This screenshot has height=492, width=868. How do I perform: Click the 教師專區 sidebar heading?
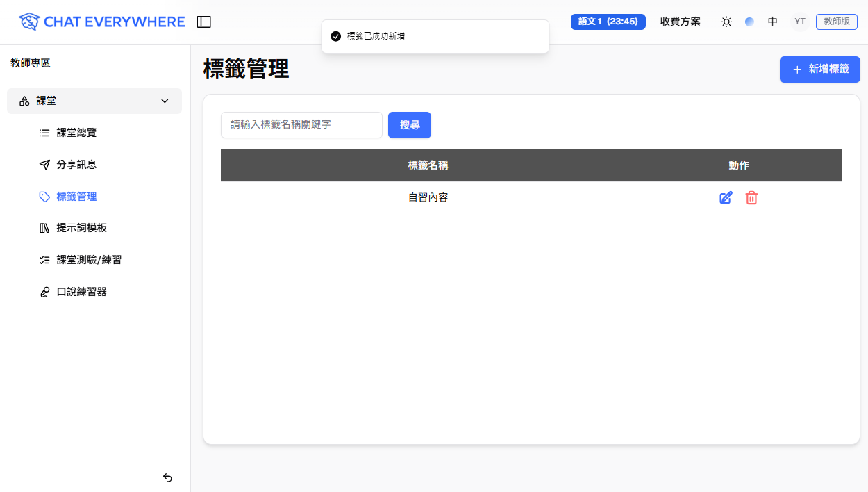coord(31,63)
